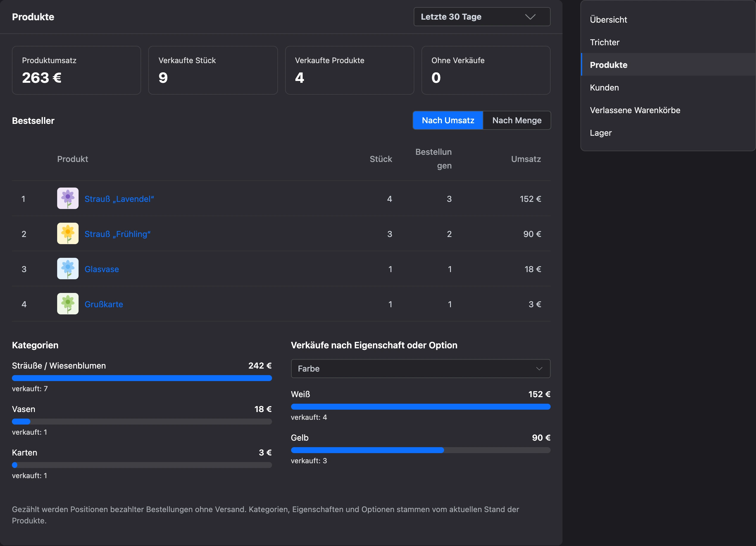Screen dimensions: 756x546
Task: Open the Letzte 30 Tage period dropdown
Action: pos(482,17)
